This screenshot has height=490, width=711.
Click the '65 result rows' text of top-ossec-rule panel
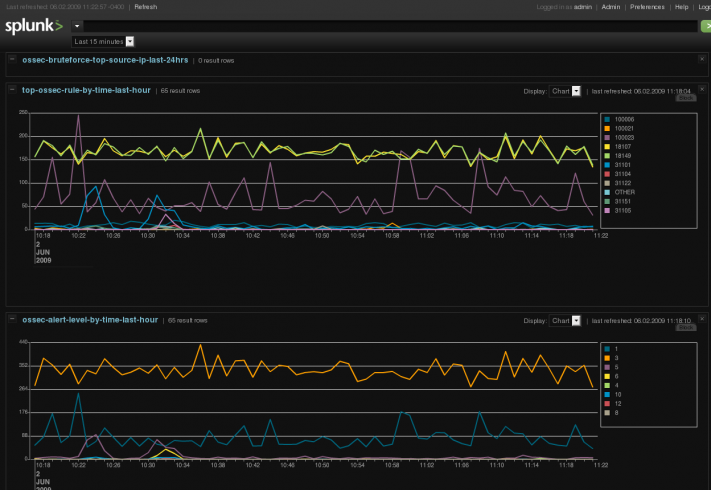pyautogui.click(x=180, y=91)
